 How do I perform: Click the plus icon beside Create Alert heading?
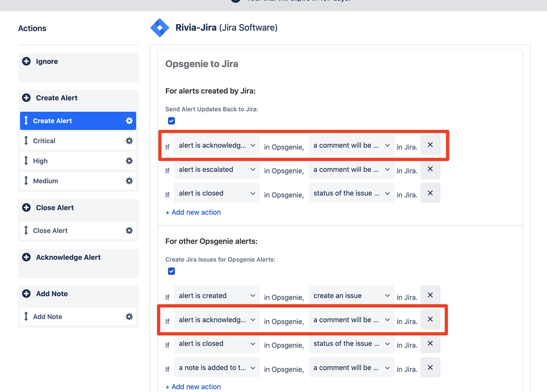click(x=26, y=97)
